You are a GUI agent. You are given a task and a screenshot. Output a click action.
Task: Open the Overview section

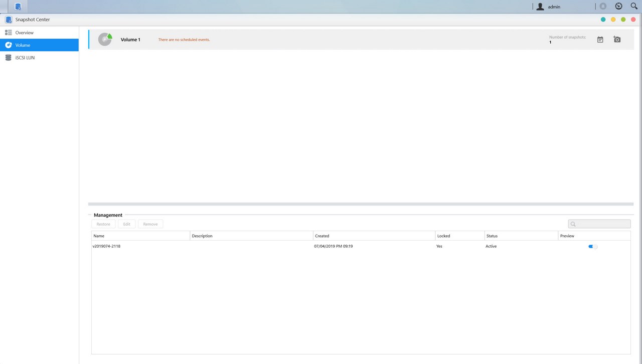(x=39, y=33)
